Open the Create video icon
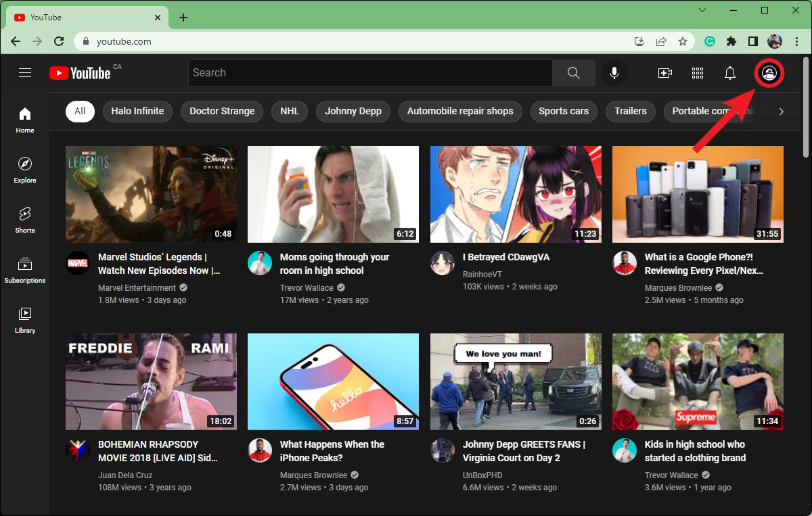812x516 pixels. click(x=664, y=73)
